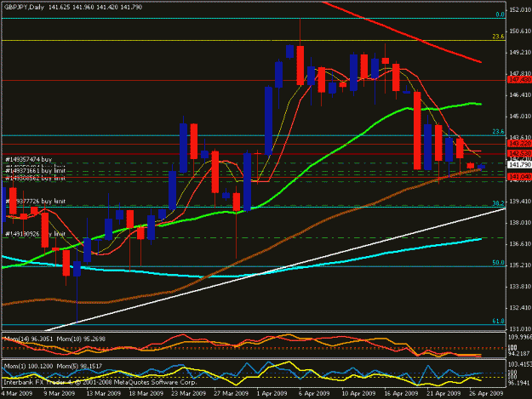Click the red 147.430 price tag
The height and width of the screenshot is (399, 532).
519,80
